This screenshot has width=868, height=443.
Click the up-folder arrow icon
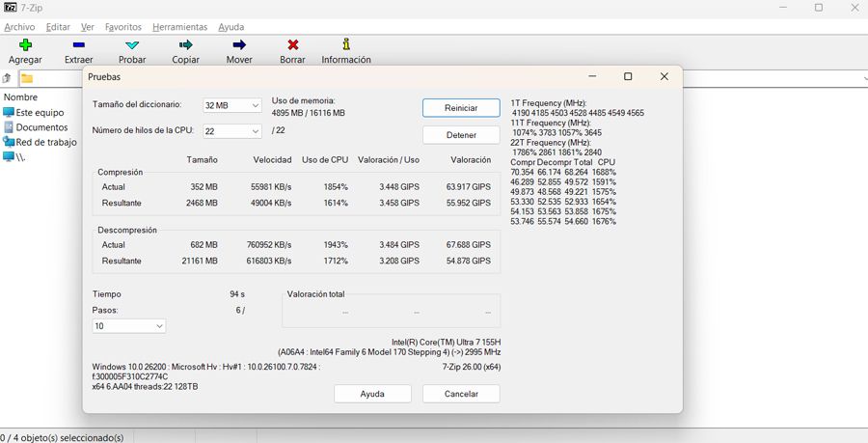(x=7, y=78)
